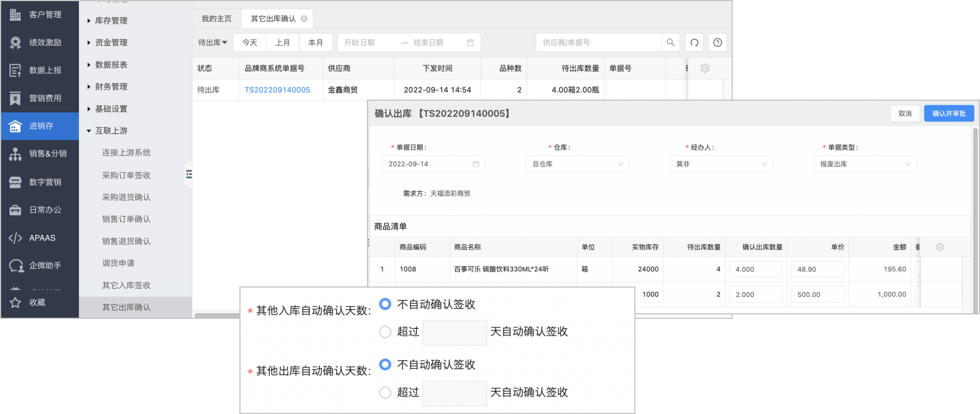Open 其它入库签收 menu item

(126, 285)
